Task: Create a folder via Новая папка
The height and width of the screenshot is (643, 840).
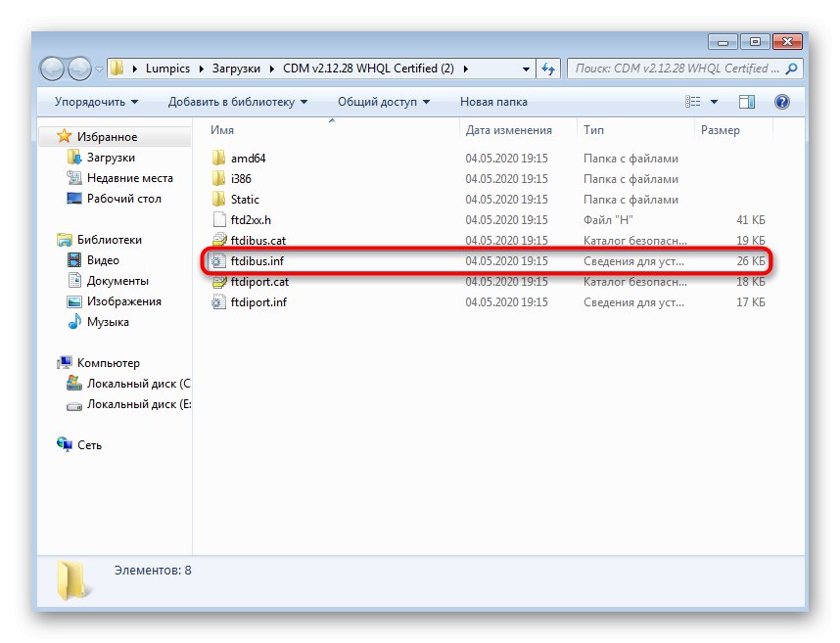Action: coord(491,101)
